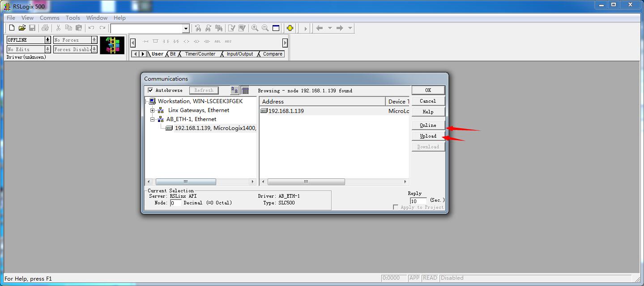Click the Reply seconds input field
644x286 pixels.
point(418,201)
